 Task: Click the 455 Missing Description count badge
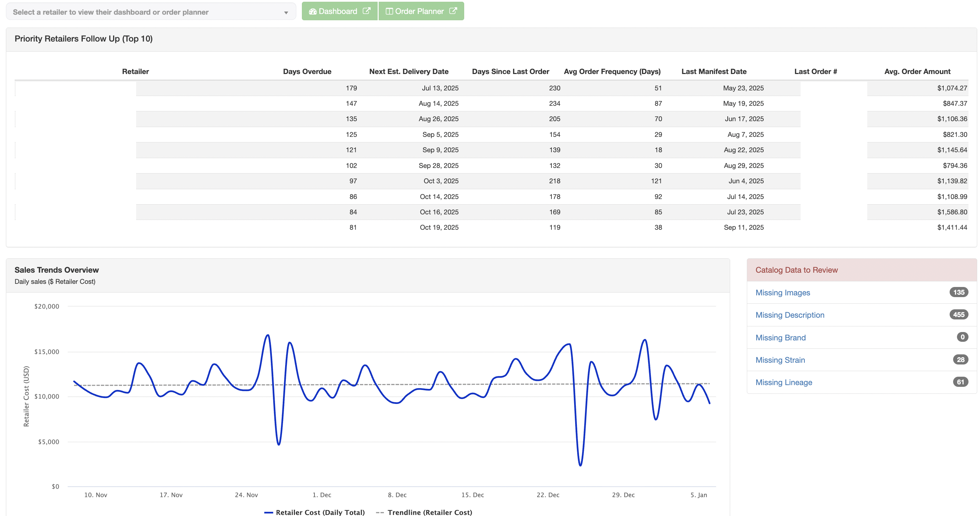(958, 315)
